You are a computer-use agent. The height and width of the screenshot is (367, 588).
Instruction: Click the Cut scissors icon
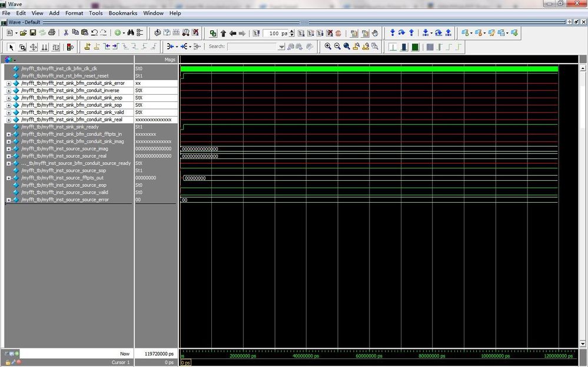point(66,33)
